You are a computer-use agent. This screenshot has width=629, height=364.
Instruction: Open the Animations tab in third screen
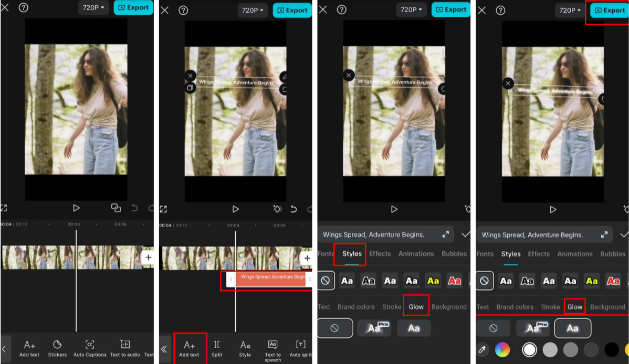pos(416,254)
